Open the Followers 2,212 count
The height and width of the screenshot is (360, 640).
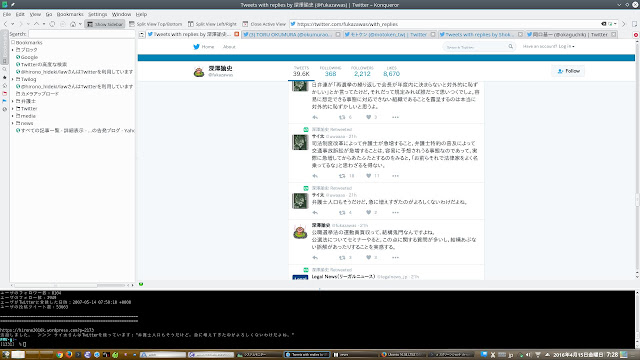[x=362, y=71]
